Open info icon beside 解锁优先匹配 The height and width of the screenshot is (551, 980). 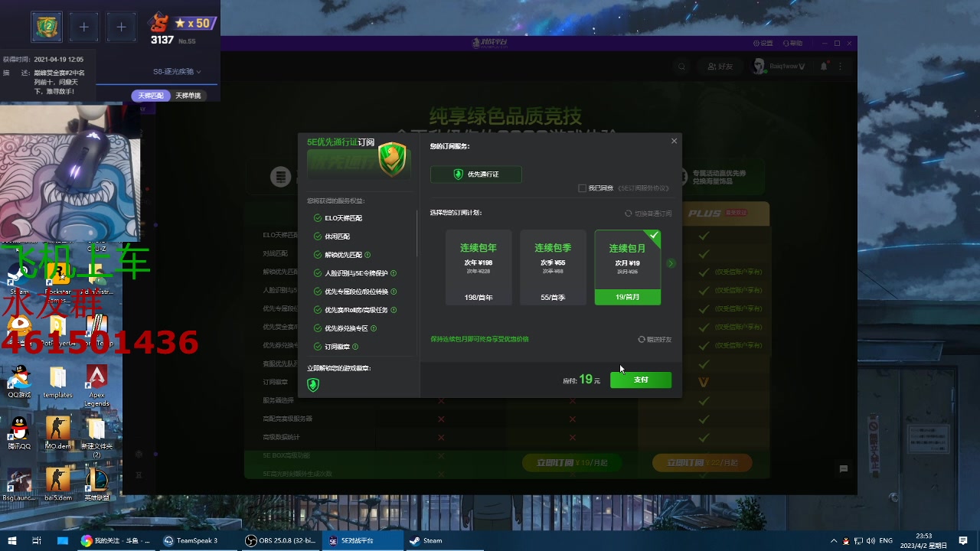coord(367,255)
